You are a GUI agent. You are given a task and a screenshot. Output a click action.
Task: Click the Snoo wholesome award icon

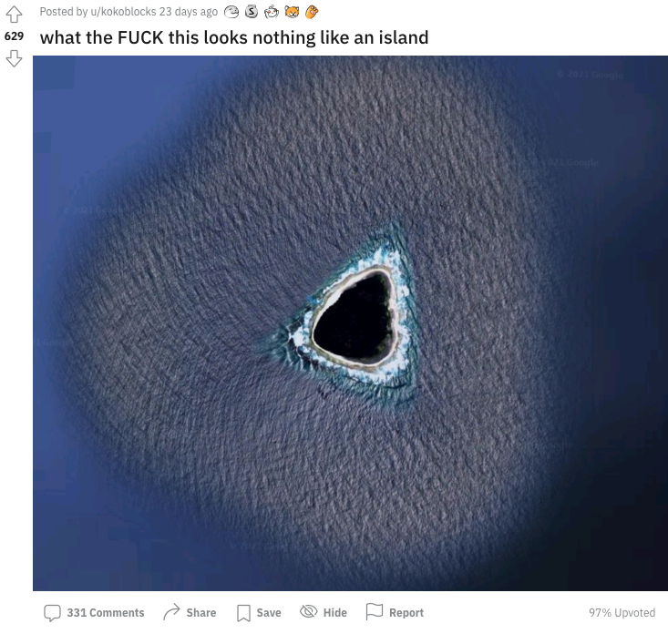click(271, 12)
